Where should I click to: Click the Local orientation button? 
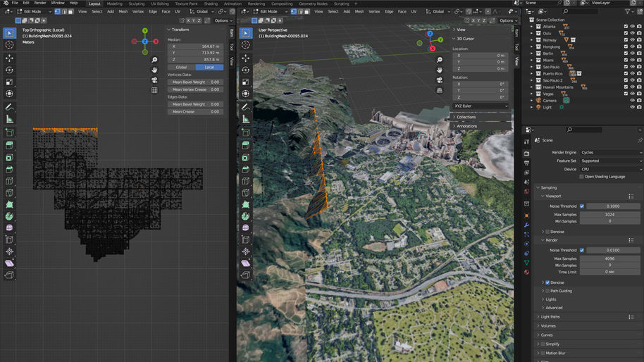(x=209, y=67)
